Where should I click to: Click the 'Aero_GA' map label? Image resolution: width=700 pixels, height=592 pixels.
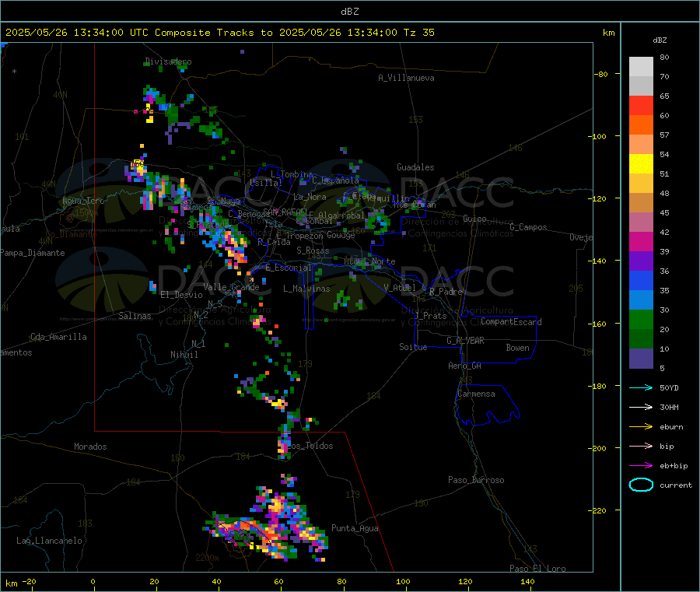(x=465, y=366)
